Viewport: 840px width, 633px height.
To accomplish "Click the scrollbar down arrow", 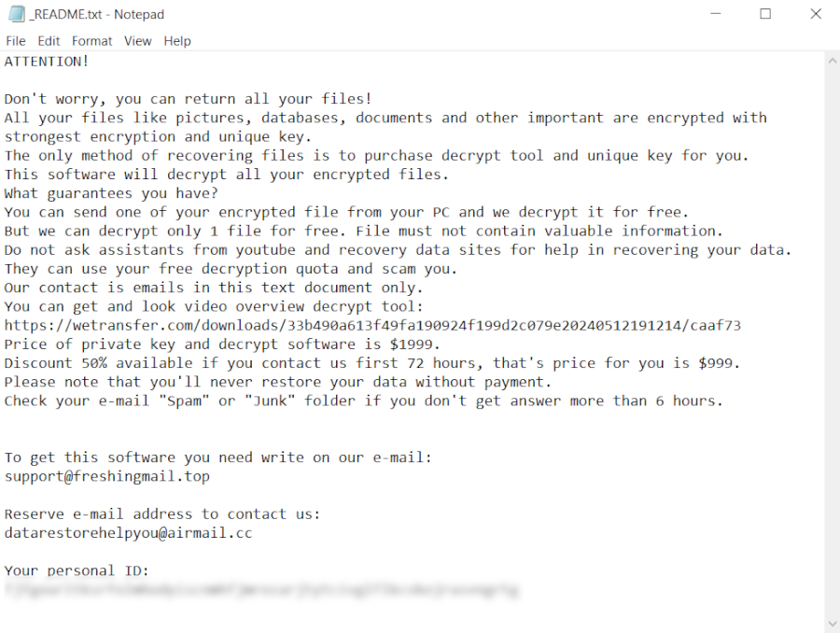I will click(x=833, y=624).
